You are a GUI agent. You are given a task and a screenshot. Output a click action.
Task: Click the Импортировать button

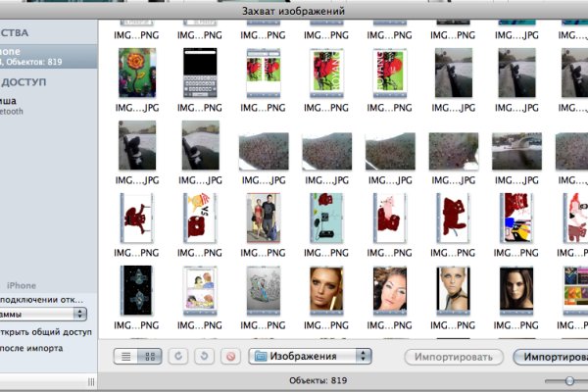click(454, 357)
